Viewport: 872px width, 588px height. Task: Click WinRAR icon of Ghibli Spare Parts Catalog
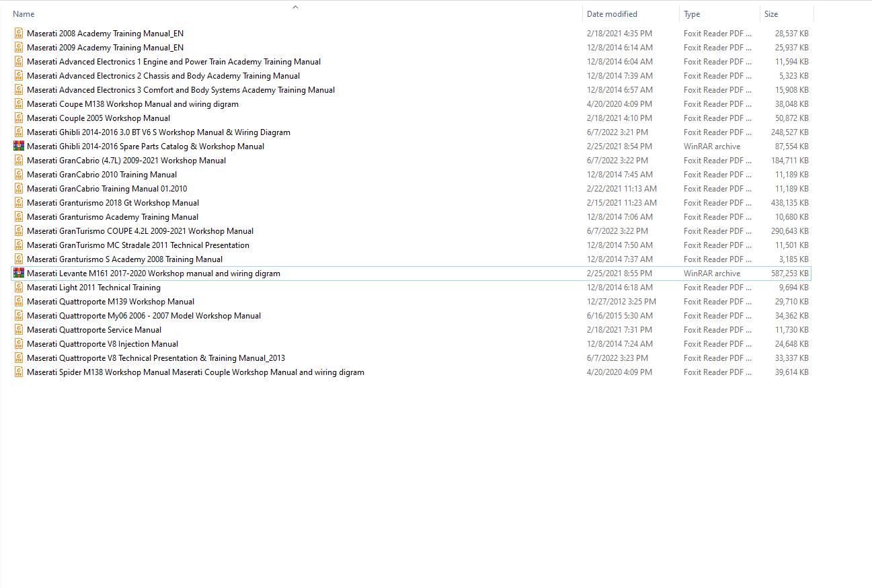pos(19,146)
